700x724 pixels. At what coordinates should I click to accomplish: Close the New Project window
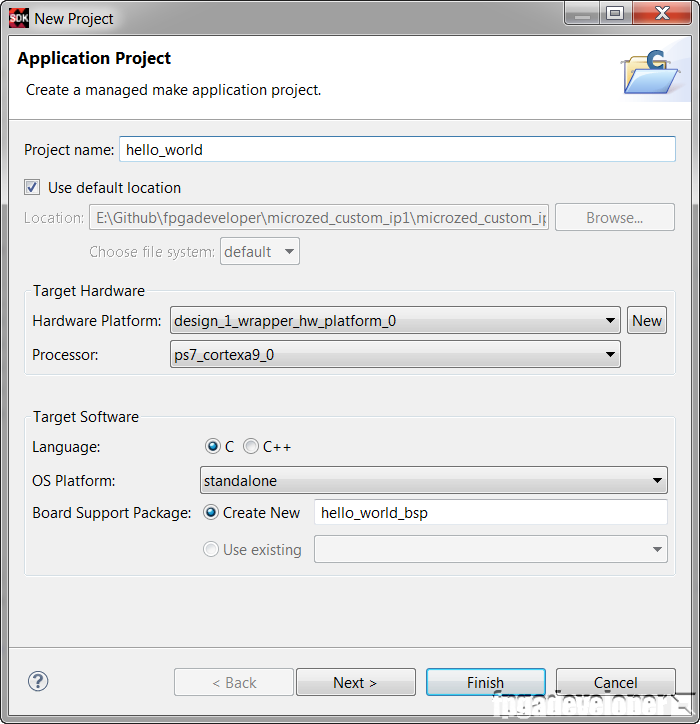(x=662, y=13)
